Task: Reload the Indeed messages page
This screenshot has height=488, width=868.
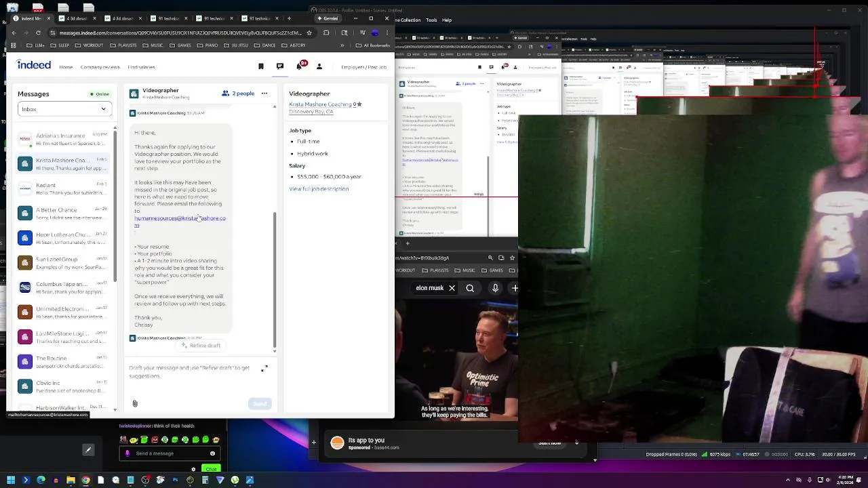Action: coord(38,33)
